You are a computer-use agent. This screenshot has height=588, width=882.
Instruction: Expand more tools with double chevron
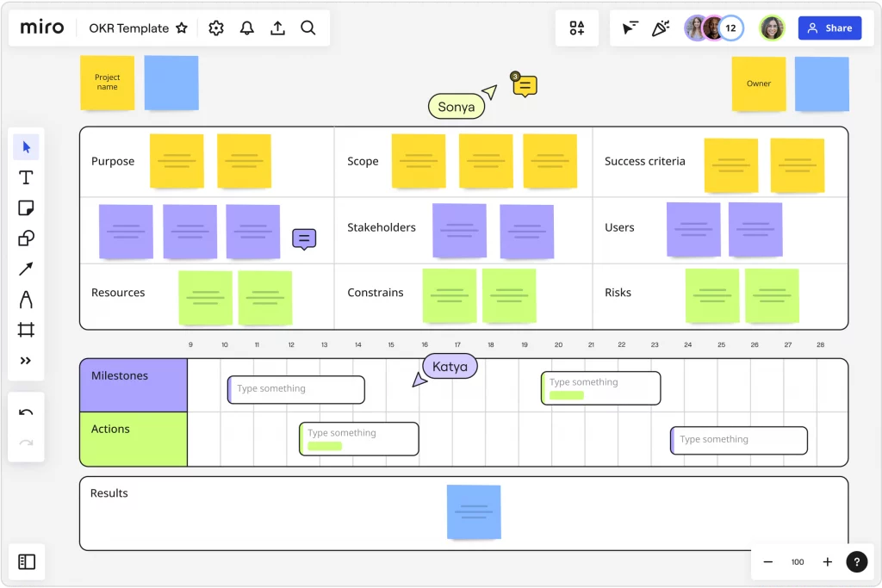coord(26,361)
